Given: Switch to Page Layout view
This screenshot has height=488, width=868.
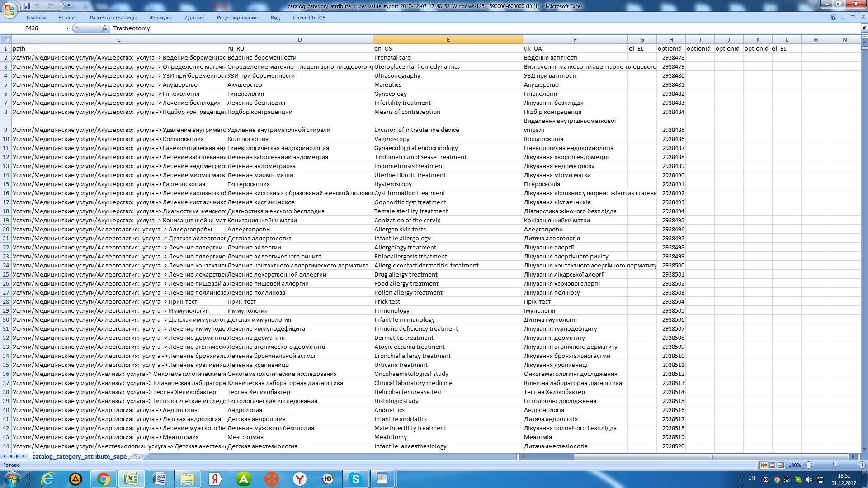Looking at the screenshot, I should point(772,465).
